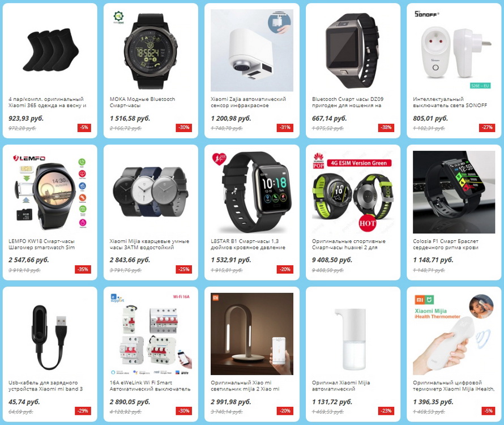Open the Xiaomi Mijia quartz watches title link
504x425 pixels.
pos(149,244)
